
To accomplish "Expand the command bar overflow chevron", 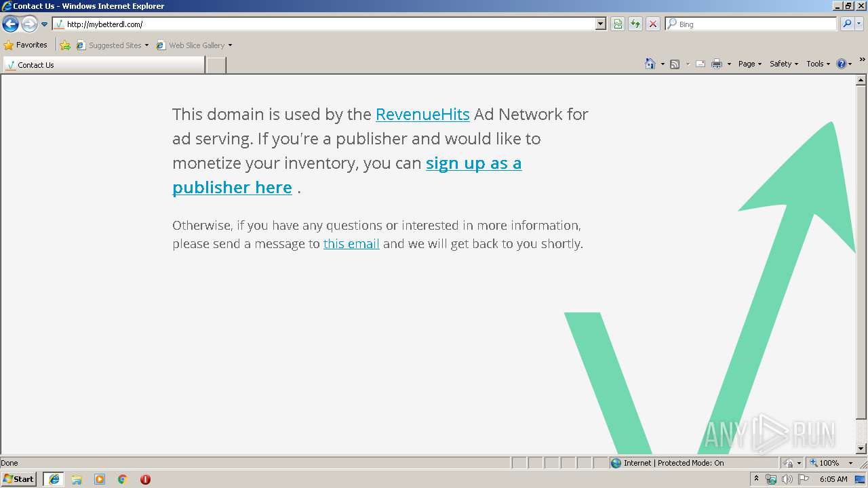I will 862,60.
